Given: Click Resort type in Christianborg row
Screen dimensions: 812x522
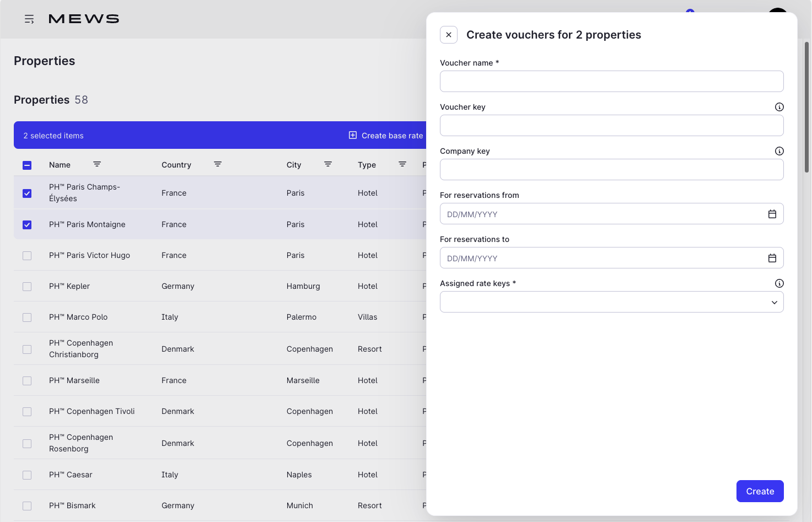Looking at the screenshot, I should point(370,349).
